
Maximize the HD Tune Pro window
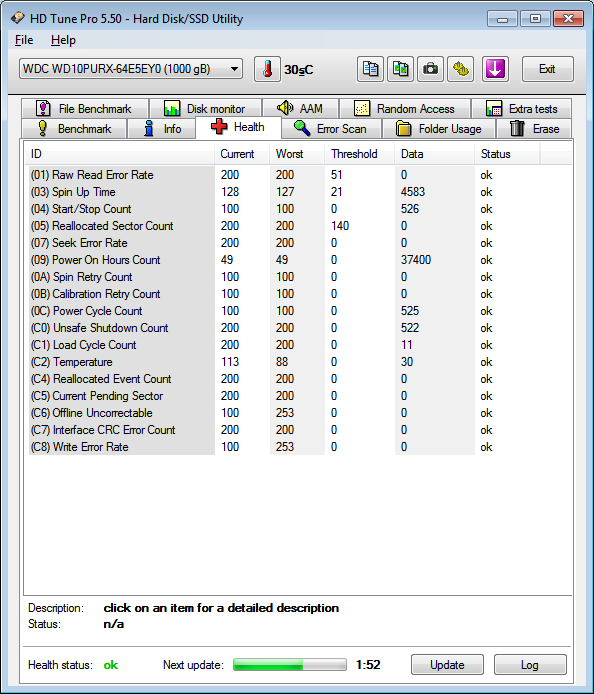pos(535,19)
